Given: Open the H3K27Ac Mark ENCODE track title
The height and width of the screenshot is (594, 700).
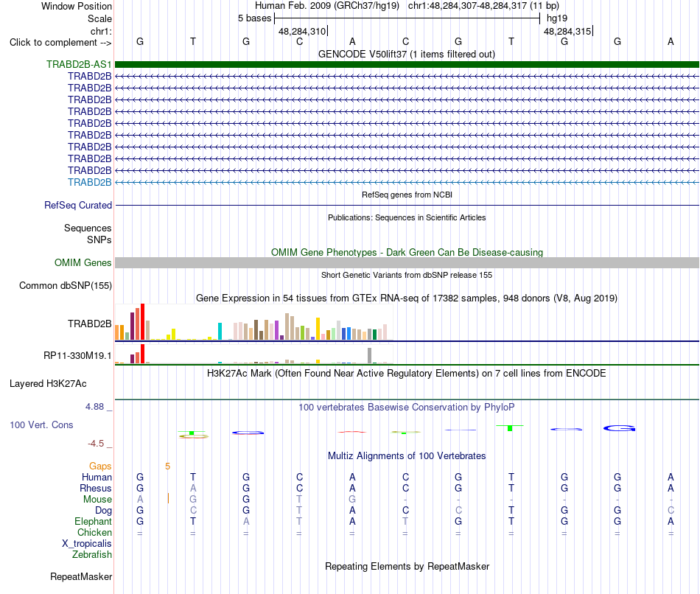Looking at the screenshot, I should point(407,374).
